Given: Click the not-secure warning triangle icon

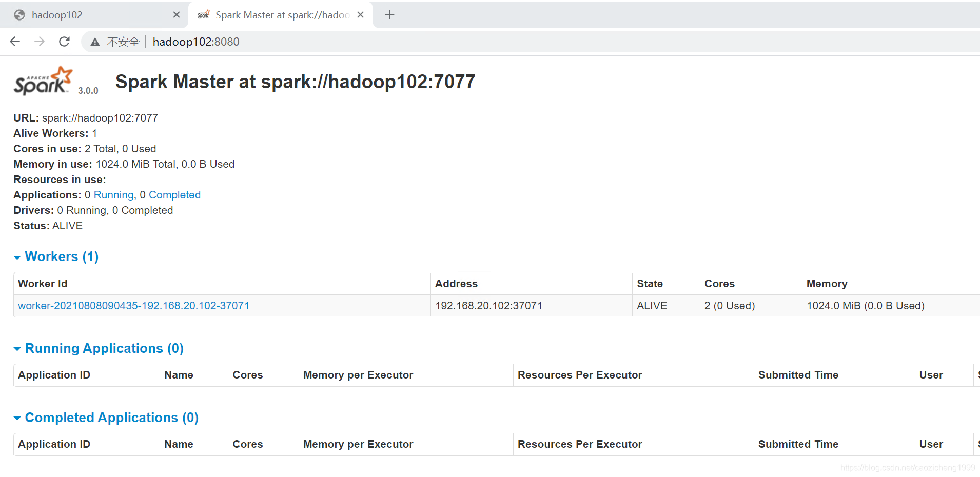Looking at the screenshot, I should (95, 42).
